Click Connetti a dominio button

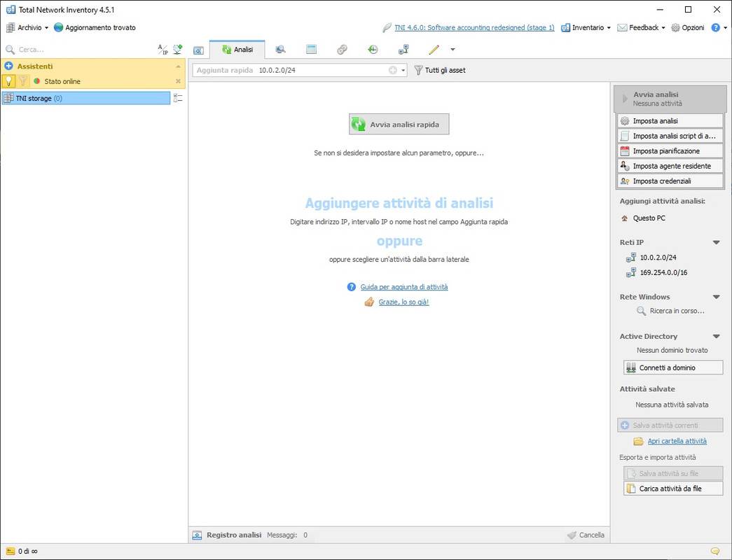click(673, 367)
